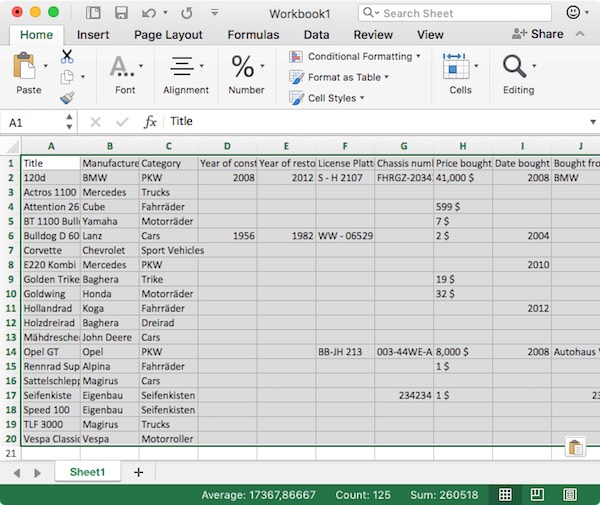This screenshot has width=600, height=505.
Task: Open the Font group button
Action: click(125, 75)
